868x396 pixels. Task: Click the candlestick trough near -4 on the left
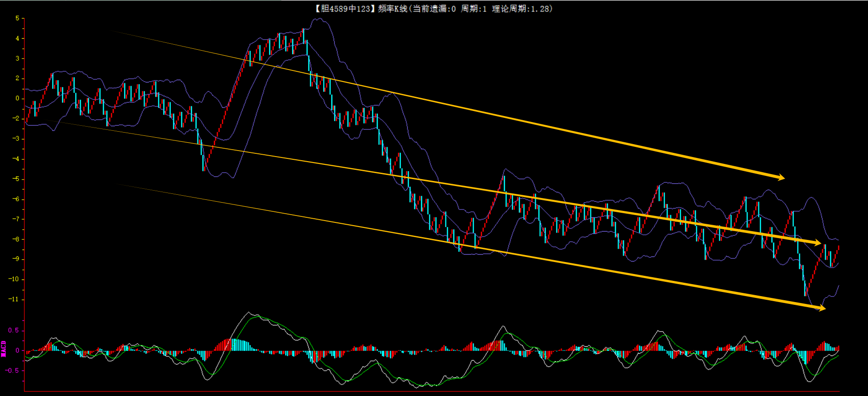tap(203, 163)
